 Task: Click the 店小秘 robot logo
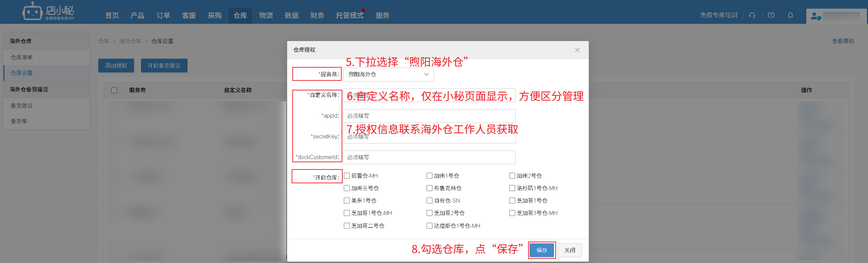[32, 12]
